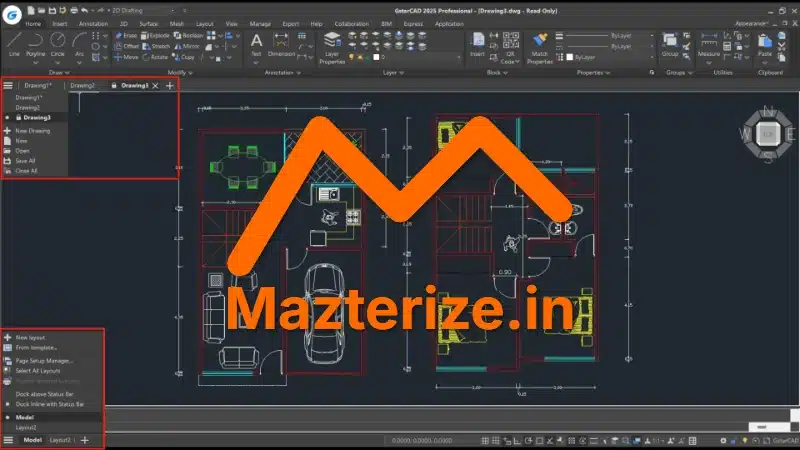
Task: Add a new drawing tab with plus
Action: point(170,85)
